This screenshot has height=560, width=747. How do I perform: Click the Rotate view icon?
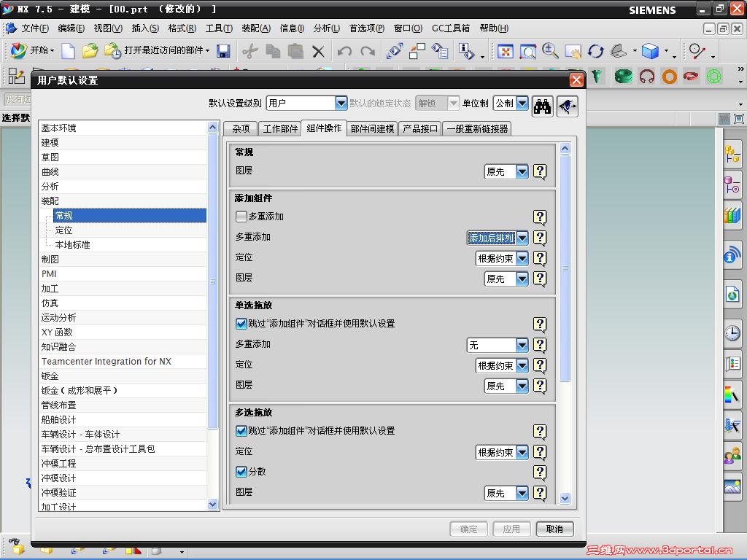[x=595, y=50]
